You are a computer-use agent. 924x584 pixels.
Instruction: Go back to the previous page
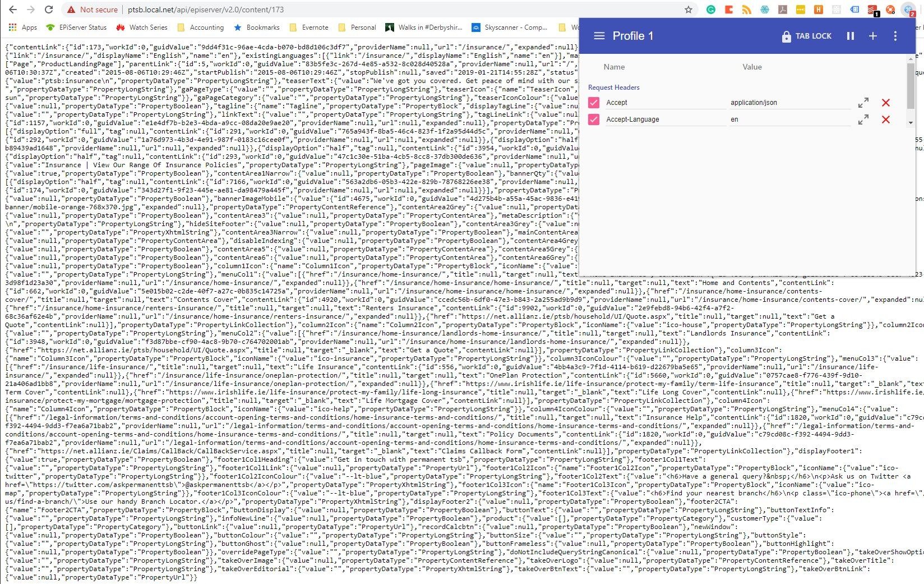pyautogui.click(x=13, y=10)
